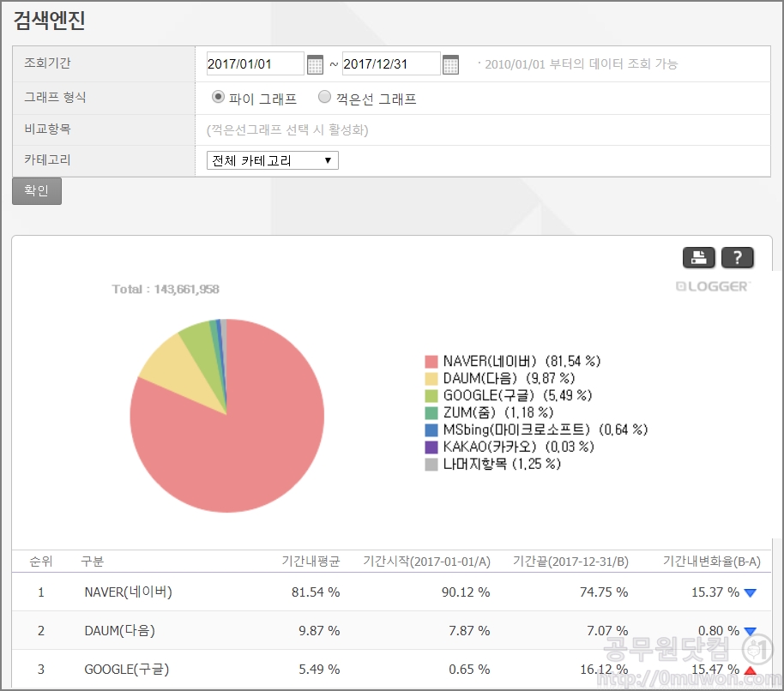Click NAVER average value 81.54 %
784x691 pixels.
[316, 592]
